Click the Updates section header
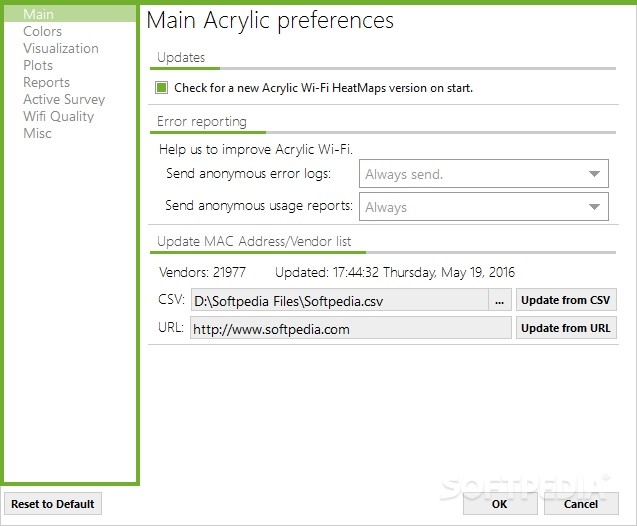637x526 pixels. tap(181, 57)
